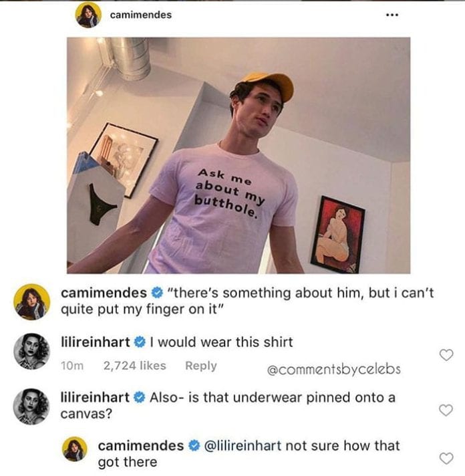The width and height of the screenshot is (465, 476).
Task: Open camimendes avatar beside the caption
Action: [x=32, y=302]
